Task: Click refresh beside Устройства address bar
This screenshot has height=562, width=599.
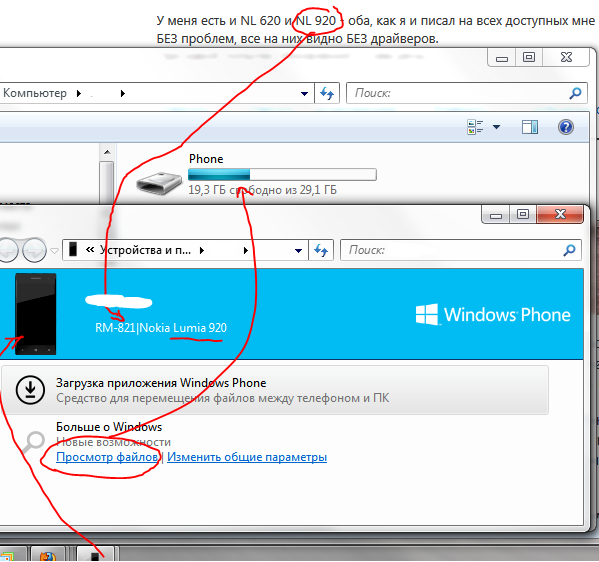Action: click(x=321, y=250)
